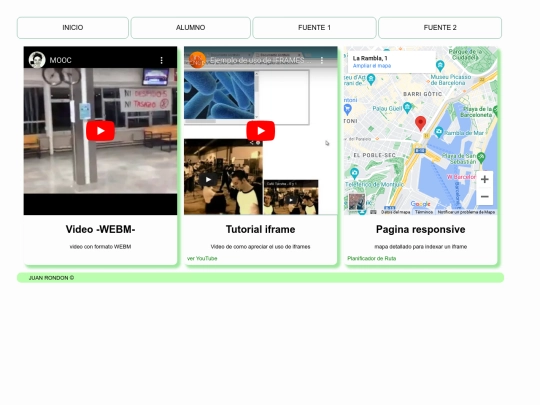
Task: Play the MOOC YouTube video
Action: tap(100, 131)
